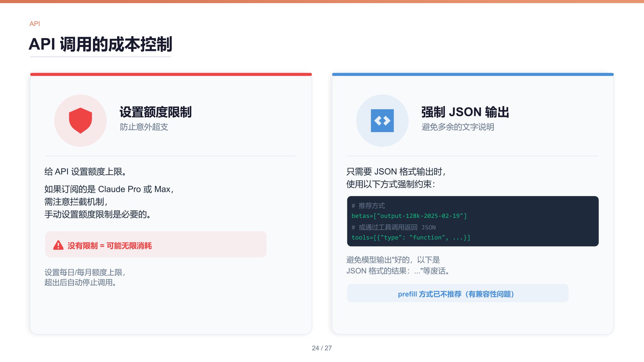The image size is (644, 362).
Task: Click the blue note 'prefill 方式已不推荐'
Action: 456,294
